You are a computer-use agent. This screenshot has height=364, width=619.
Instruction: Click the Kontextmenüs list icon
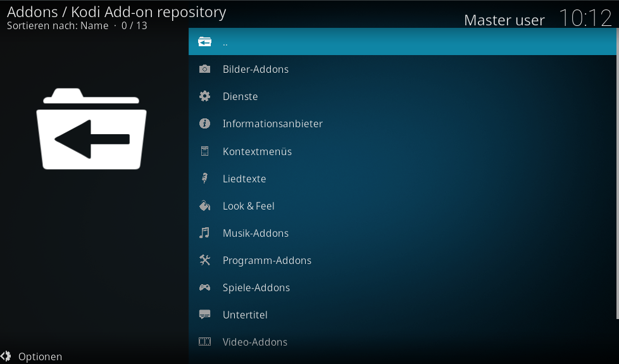(204, 151)
